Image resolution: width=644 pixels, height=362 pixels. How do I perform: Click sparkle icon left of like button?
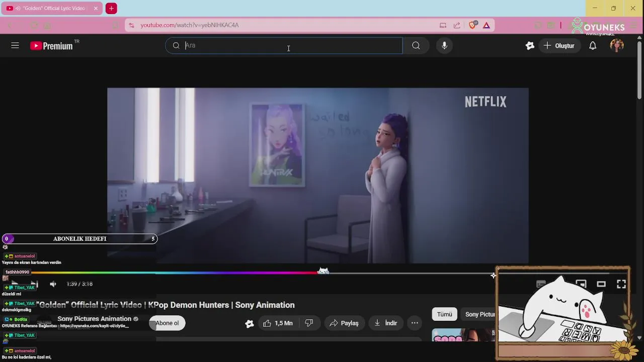249,323
